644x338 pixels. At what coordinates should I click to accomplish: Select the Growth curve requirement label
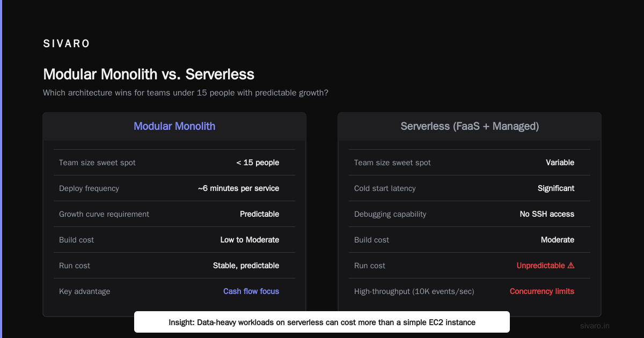[104, 214]
